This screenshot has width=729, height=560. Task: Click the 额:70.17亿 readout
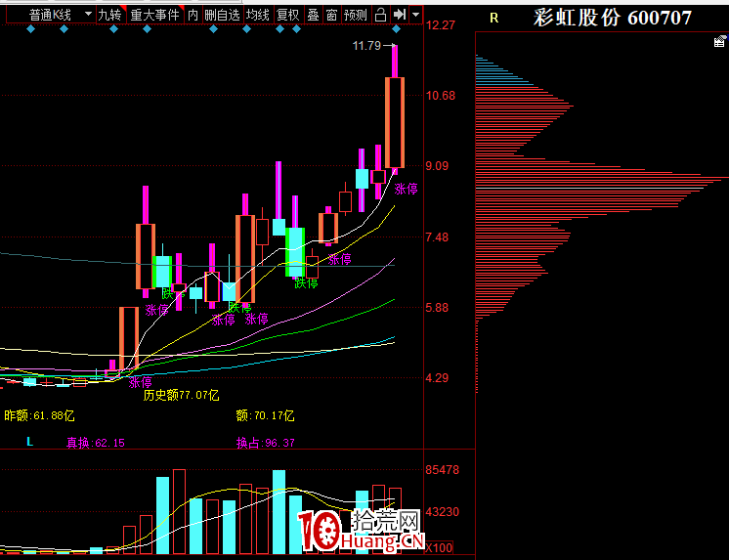[x=265, y=415]
